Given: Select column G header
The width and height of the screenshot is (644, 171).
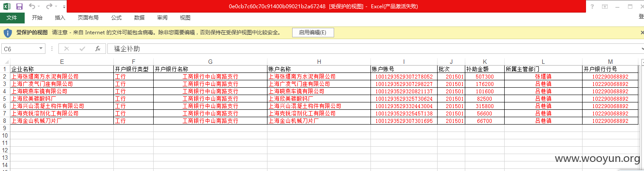Looking at the screenshot, I should [210, 62].
